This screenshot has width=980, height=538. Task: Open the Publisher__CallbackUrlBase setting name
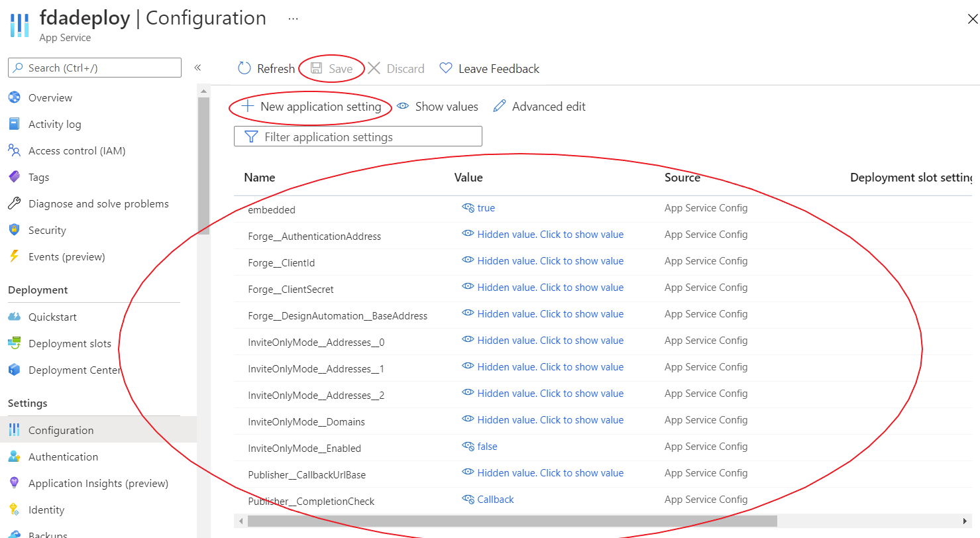pos(307,474)
